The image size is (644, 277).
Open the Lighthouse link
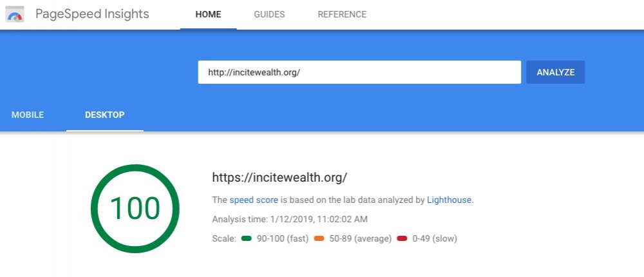coord(449,200)
